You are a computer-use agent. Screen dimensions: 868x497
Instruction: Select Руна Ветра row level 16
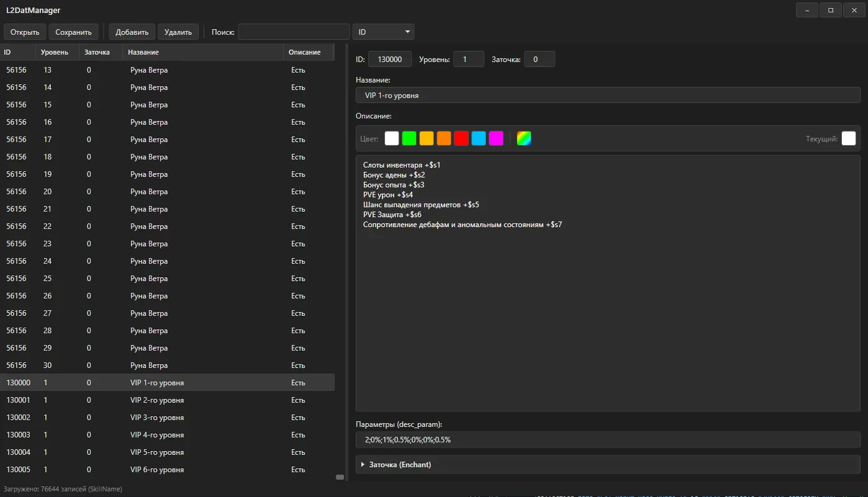tap(167, 122)
